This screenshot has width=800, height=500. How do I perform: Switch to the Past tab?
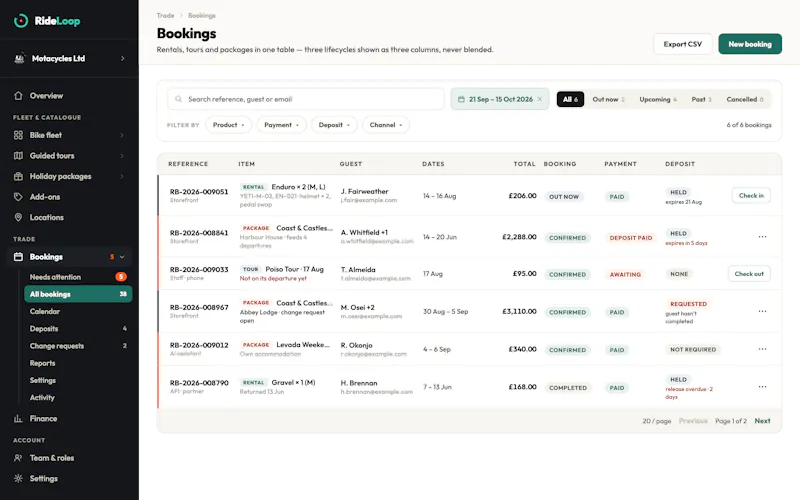coord(702,99)
